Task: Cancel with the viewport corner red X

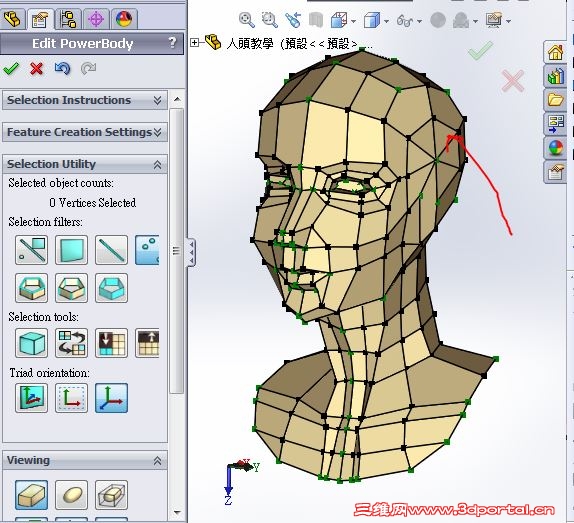Action: click(513, 81)
